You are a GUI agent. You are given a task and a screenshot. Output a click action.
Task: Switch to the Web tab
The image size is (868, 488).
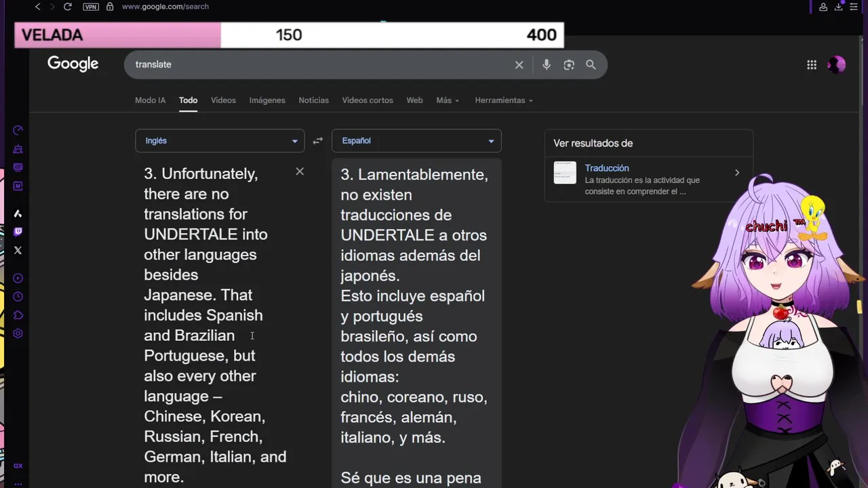[x=414, y=100]
